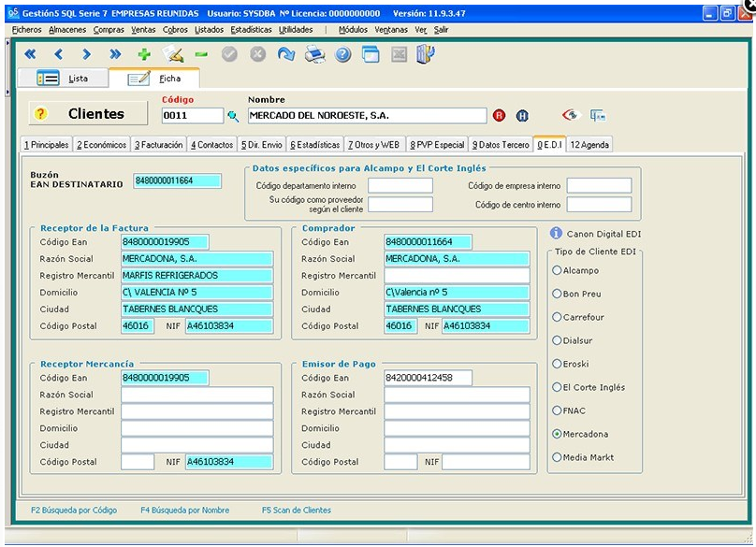Go to the first record (double left arrow)
This screenshot has height=547, width=756.
30,55
